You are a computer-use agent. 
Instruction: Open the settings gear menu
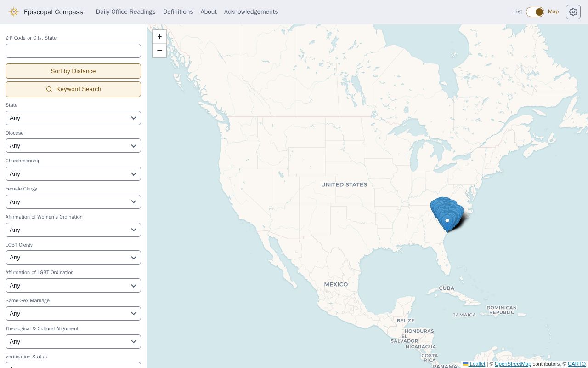(573, 12)
